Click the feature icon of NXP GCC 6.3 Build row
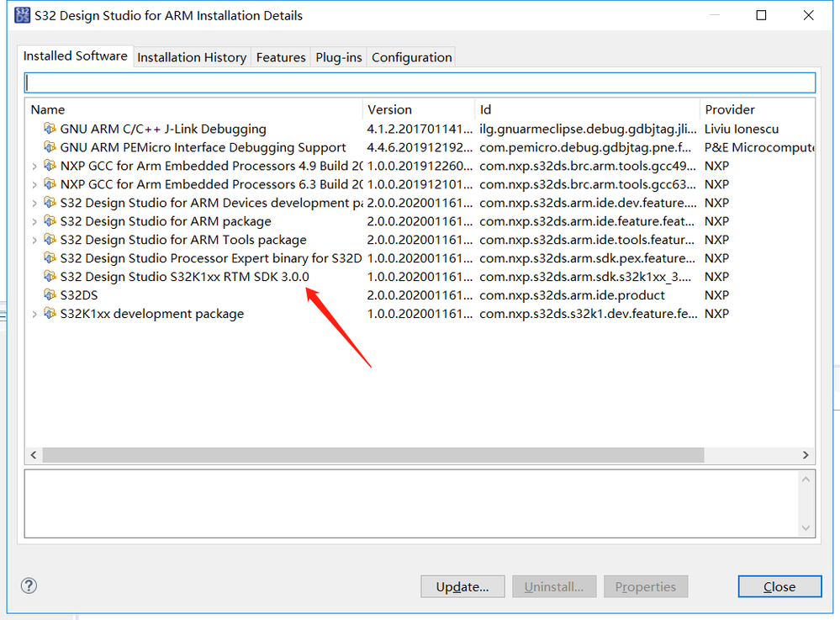 point(50,183)
